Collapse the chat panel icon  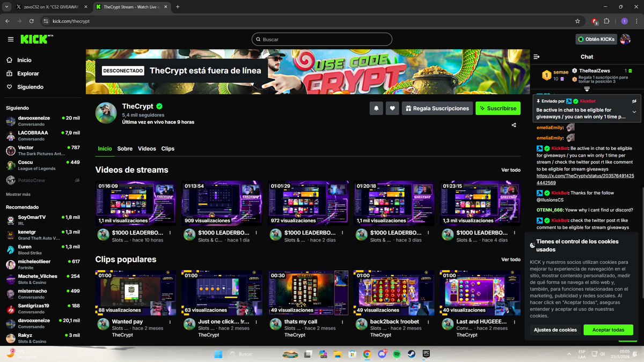click(536, 57)
